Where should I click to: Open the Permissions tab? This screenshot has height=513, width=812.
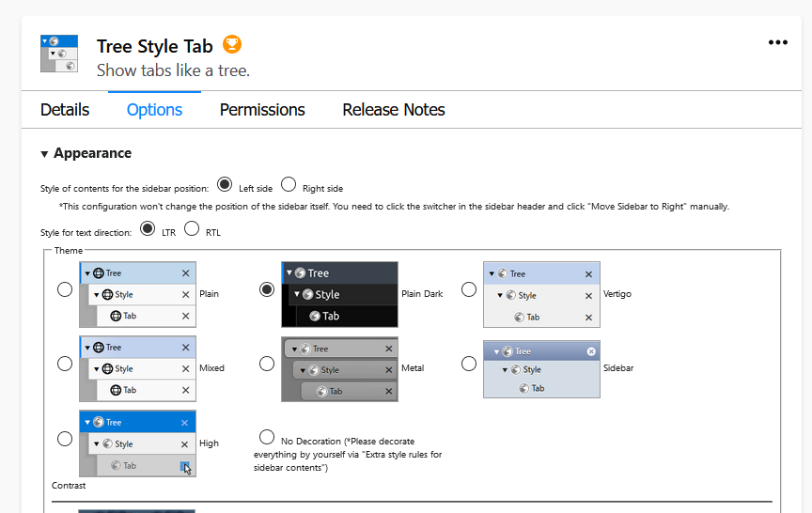coord(262,110)
